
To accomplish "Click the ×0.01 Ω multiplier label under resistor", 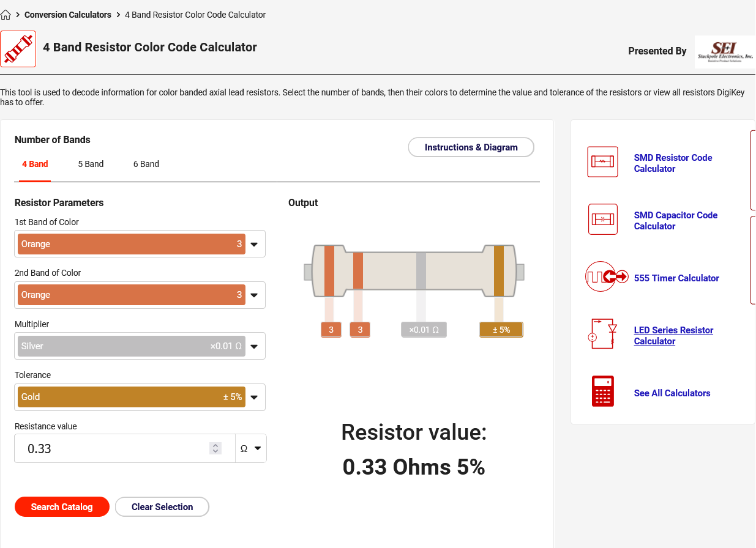I will pyautogui.click(x=424, y=330).
